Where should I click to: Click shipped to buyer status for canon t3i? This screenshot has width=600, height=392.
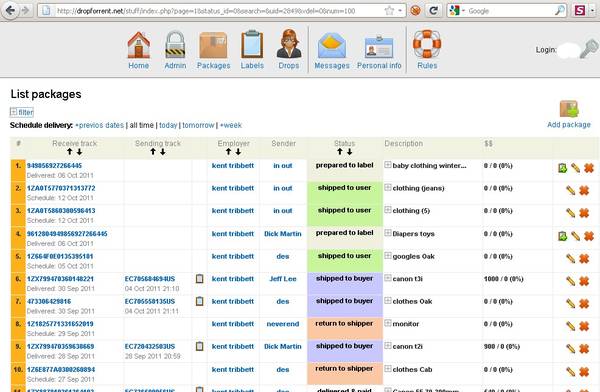(x=344, y=279)
